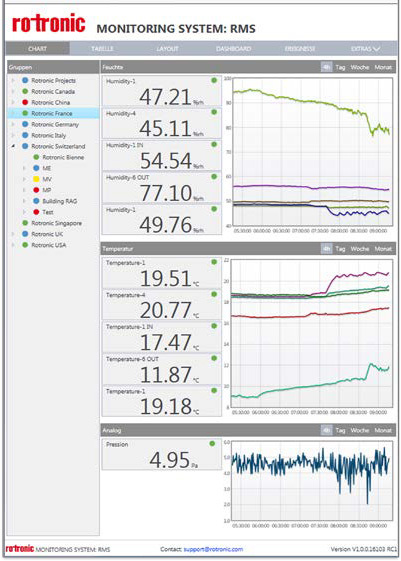Open the support@rotronic.com contact link

click(x=213, y=549)
